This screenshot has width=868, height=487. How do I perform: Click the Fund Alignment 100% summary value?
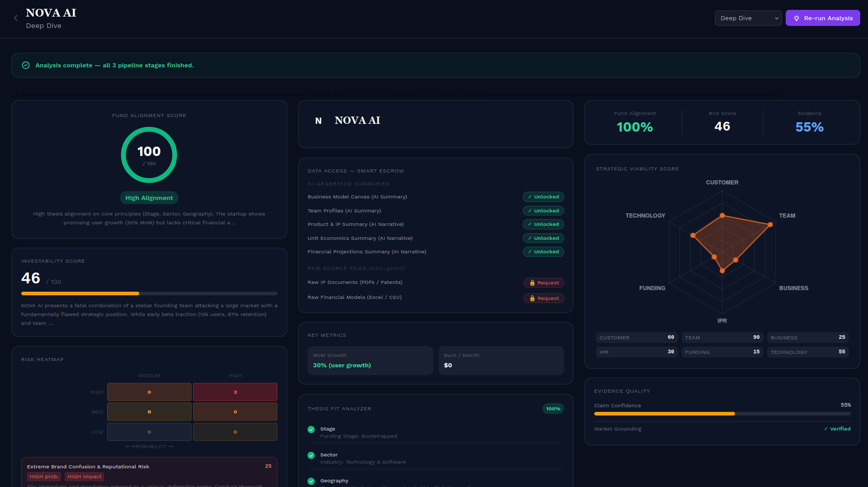coord(635,127)
